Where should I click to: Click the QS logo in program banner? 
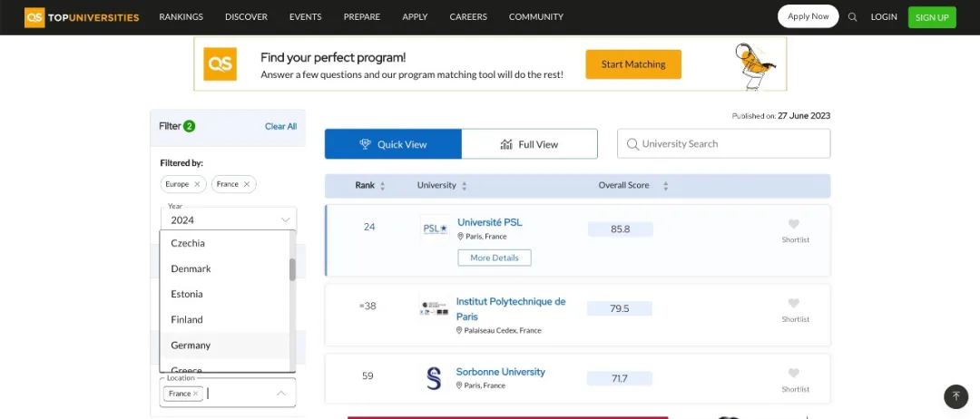(x=220, y=63)
